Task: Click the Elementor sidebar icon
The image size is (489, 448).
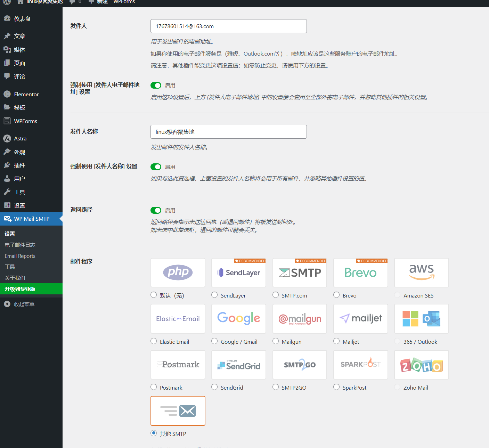Action: pos(7,94)
